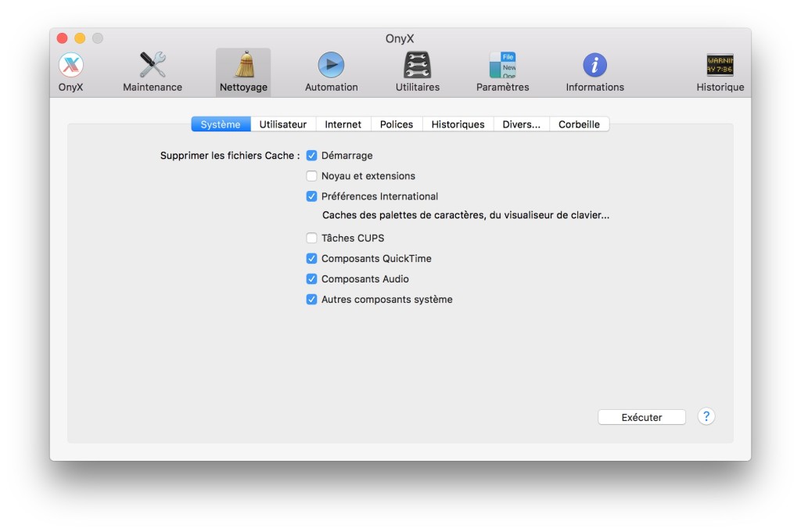Enable Noyau et extensions checkbox
Viewport: 801px width, 532px height.
[311, 176]
